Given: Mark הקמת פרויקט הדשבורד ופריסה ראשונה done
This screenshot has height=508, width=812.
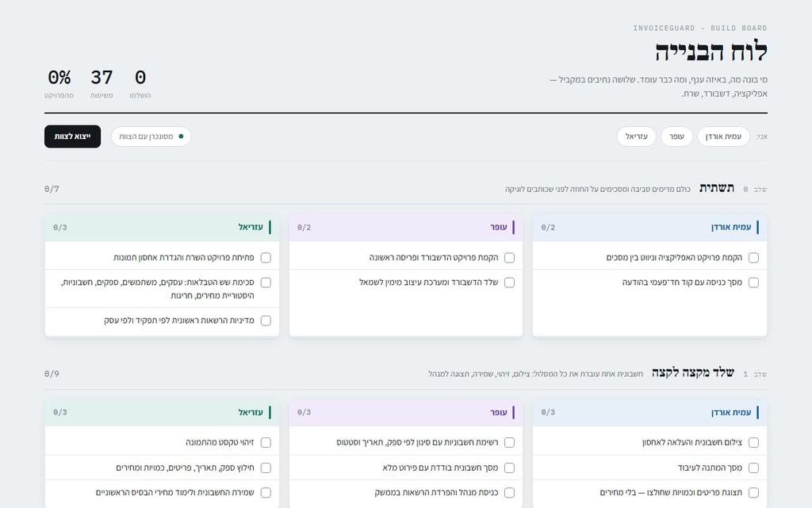Looking at the screenshot, I should pos(510,258).
